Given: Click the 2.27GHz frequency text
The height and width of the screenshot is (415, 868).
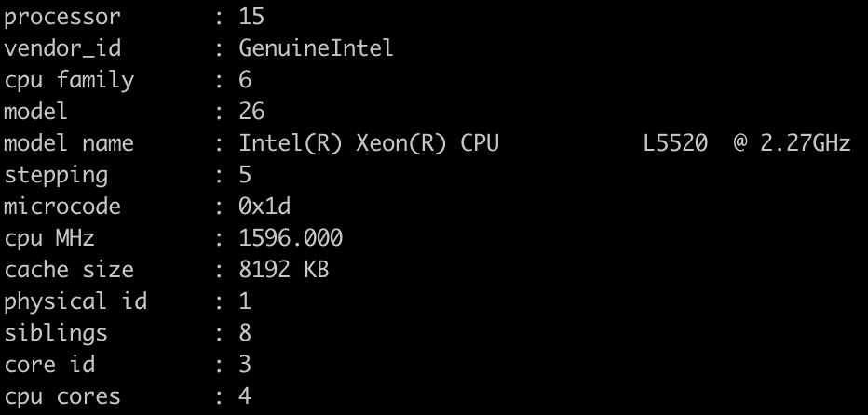Looking at the screenshot, I should point(805,143).
